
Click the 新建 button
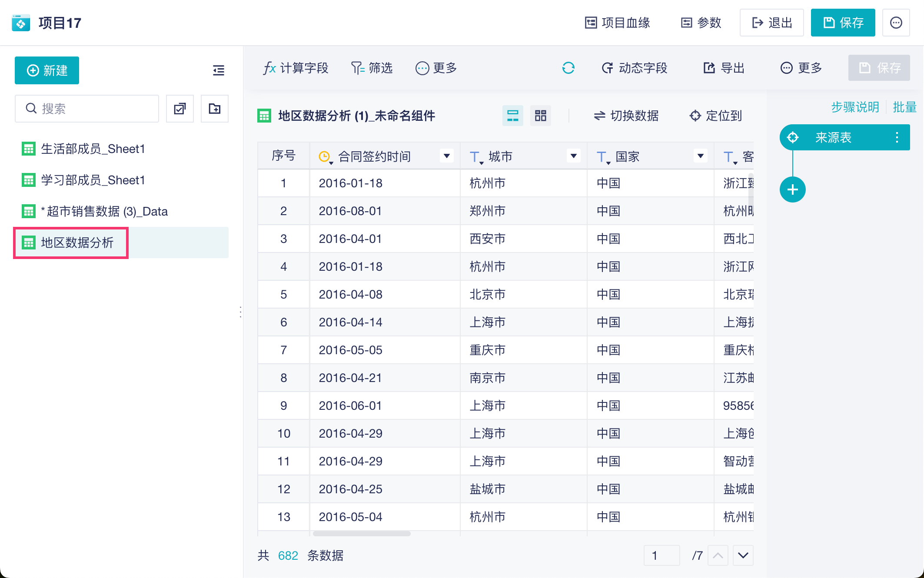coord(47,70)
